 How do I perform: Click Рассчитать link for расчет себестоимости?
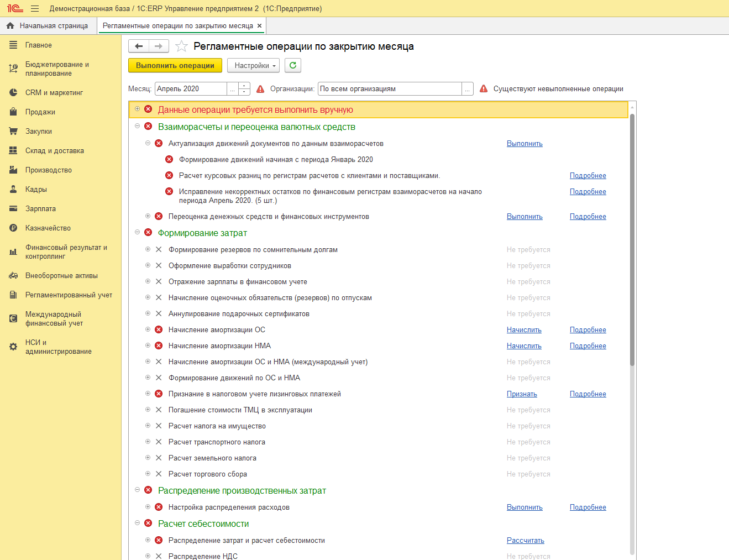(x=526, y=540)
